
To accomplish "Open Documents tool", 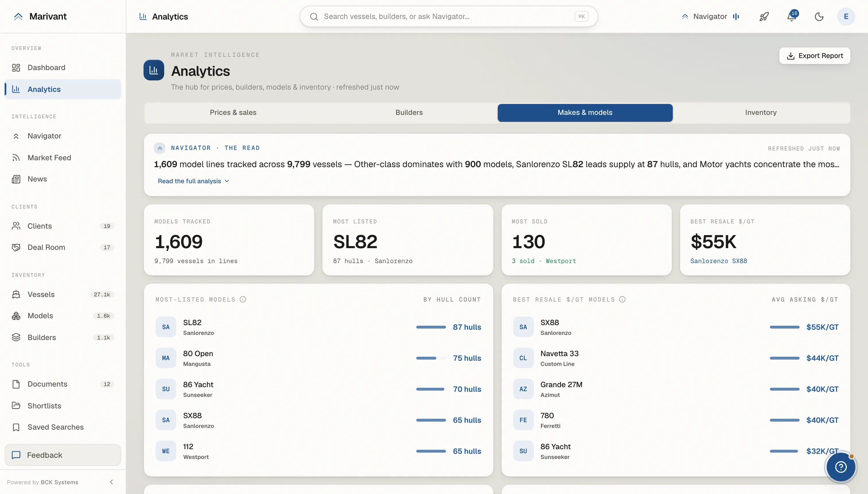I will (63, 384).
